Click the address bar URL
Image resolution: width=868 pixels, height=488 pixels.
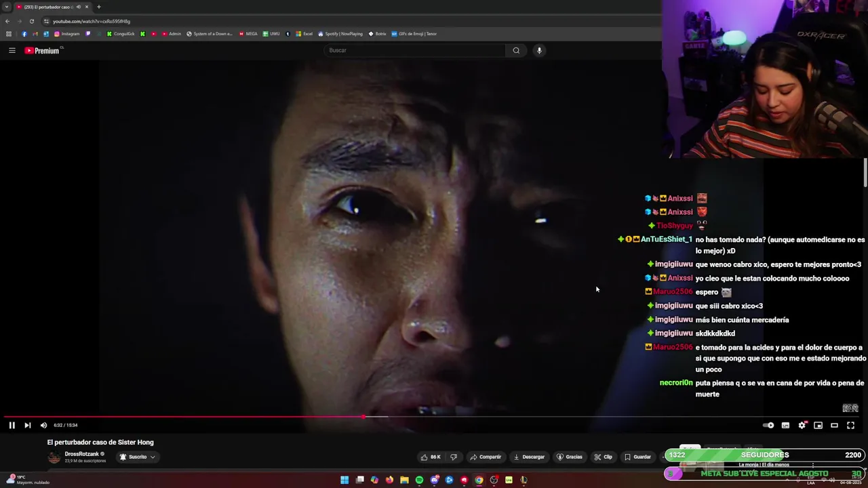click(92, 21)
